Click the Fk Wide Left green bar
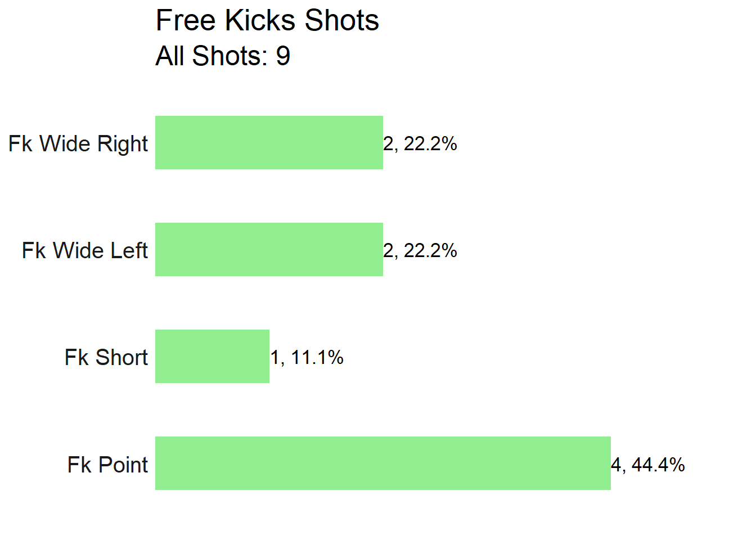The image size is (756, 540). [269, 249]
